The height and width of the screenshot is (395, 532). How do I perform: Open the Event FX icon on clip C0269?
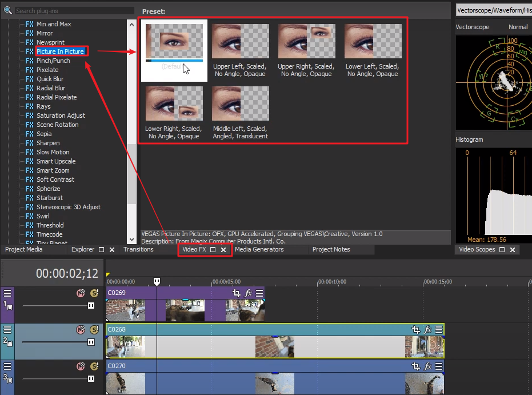[x=249, y=293]
